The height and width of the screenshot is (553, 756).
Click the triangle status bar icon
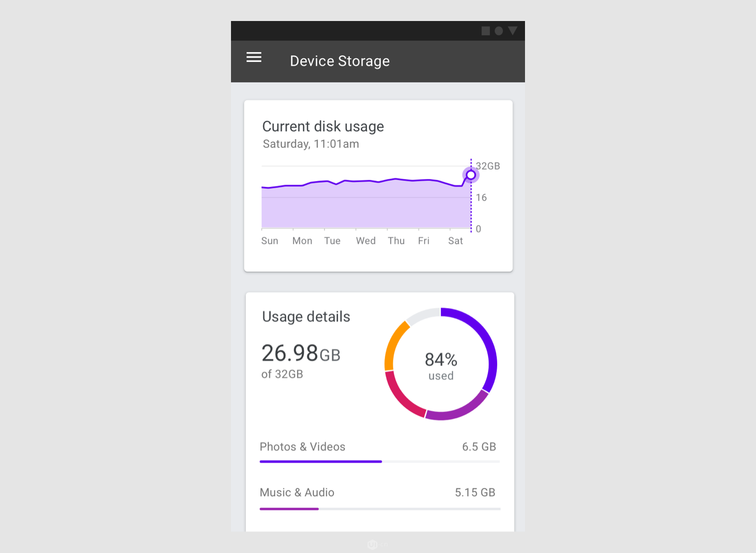pyautogui.click(x=513, y=31)
